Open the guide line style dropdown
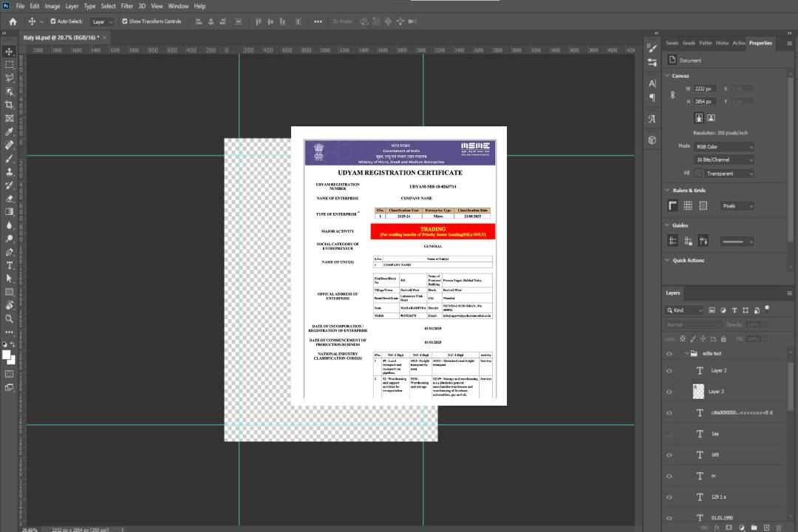798x532 pixels. pyautogui.click(x=737, y=242)
